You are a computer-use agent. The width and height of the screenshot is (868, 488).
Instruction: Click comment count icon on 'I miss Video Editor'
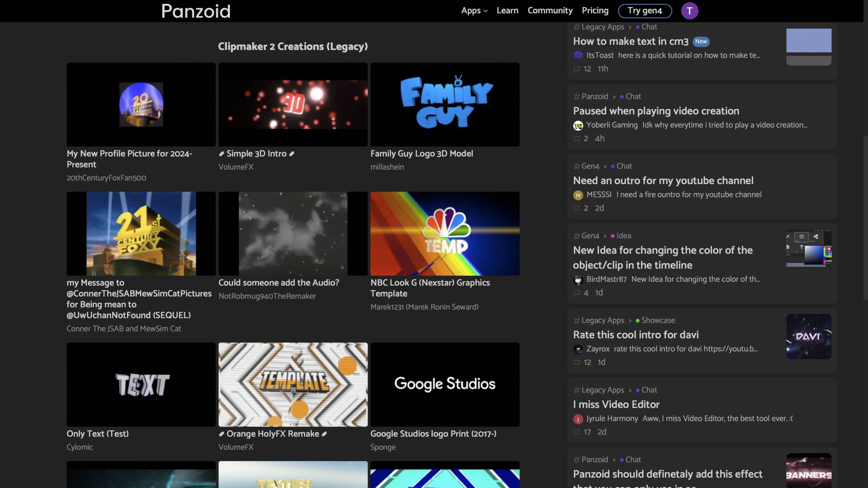pos(576,432)
